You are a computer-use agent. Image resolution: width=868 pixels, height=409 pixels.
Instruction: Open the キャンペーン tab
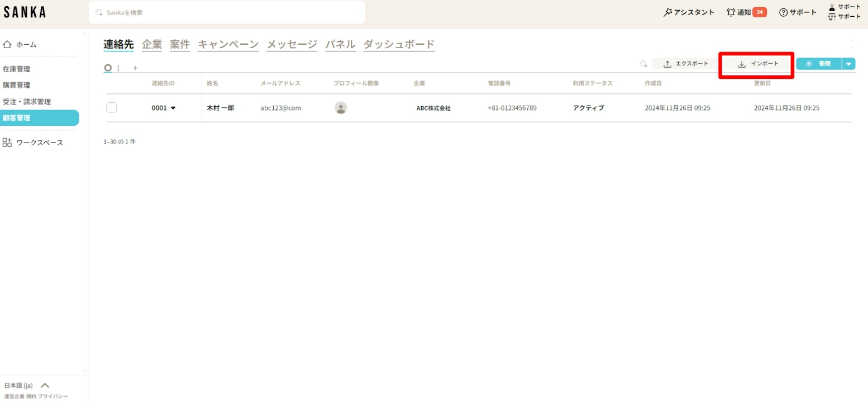point(228,45)
